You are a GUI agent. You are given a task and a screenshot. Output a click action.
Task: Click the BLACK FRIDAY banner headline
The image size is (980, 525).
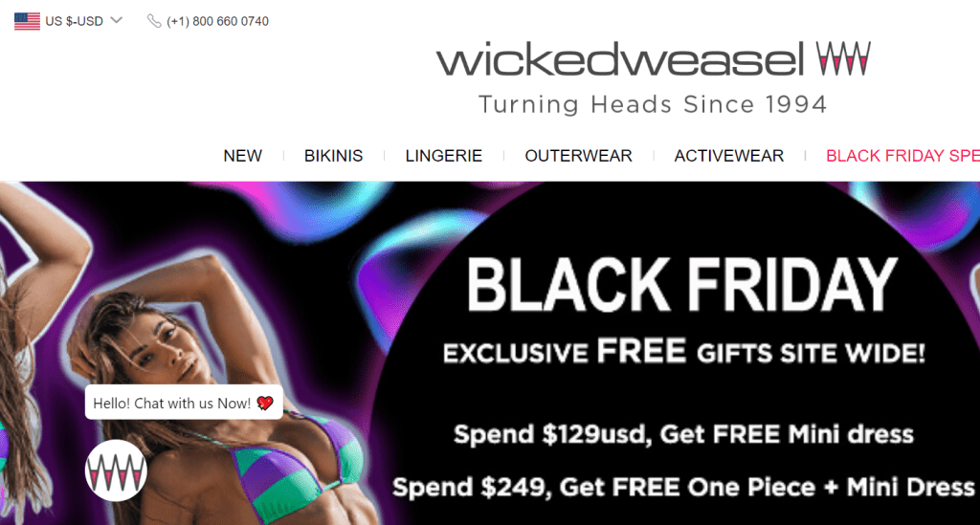click(681, 285)
